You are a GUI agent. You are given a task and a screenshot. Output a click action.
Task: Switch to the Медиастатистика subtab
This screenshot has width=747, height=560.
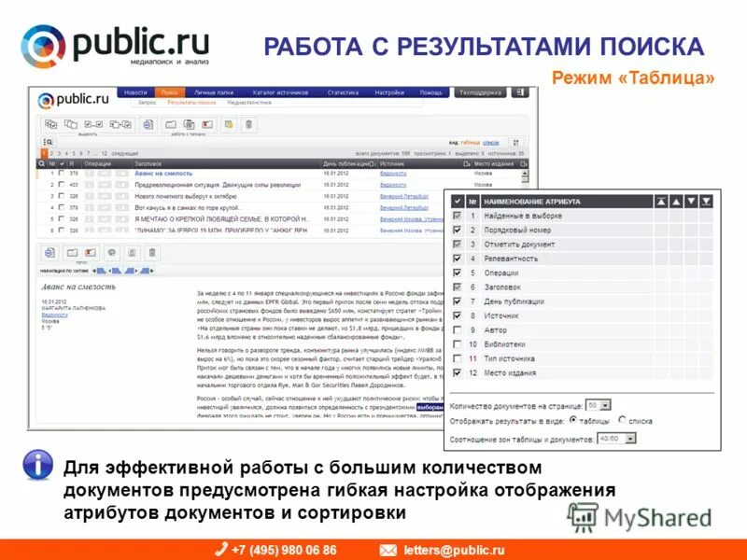pos(249,103)
